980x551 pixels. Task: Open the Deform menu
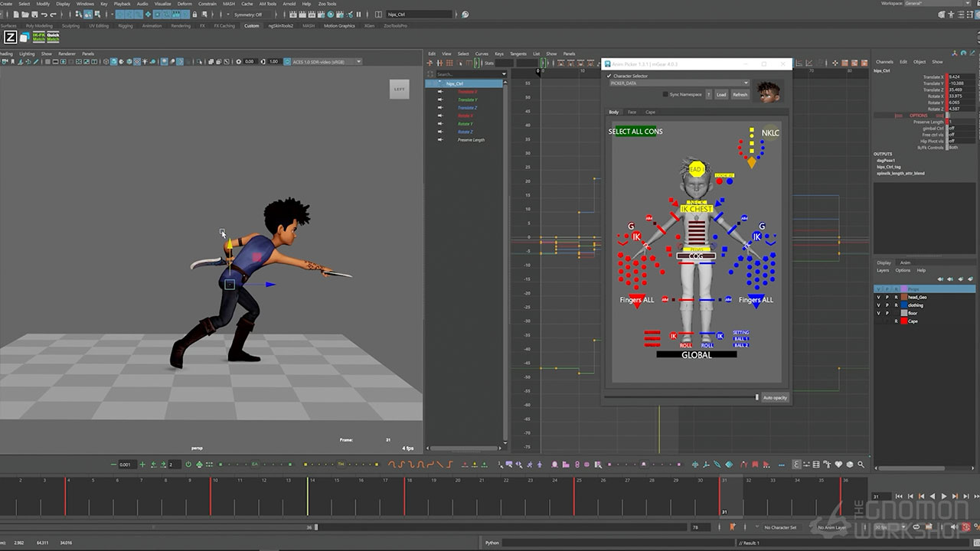click(x=185, y=4)
